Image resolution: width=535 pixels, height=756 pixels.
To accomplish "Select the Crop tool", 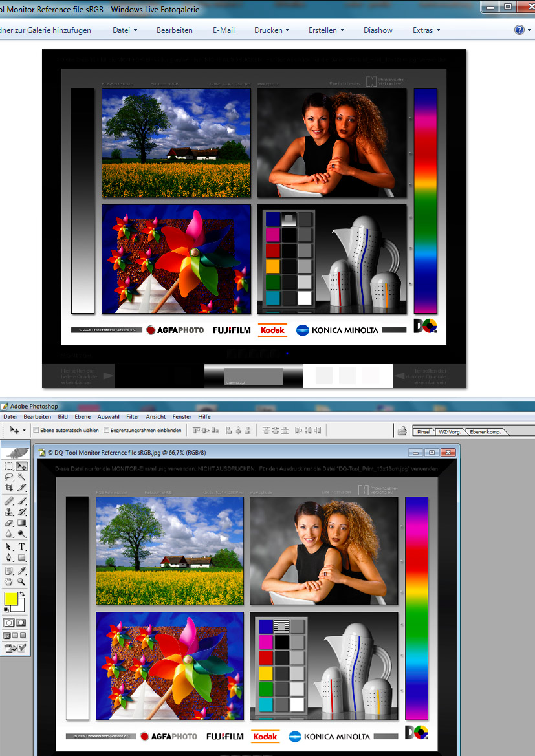I will (8, 488).
